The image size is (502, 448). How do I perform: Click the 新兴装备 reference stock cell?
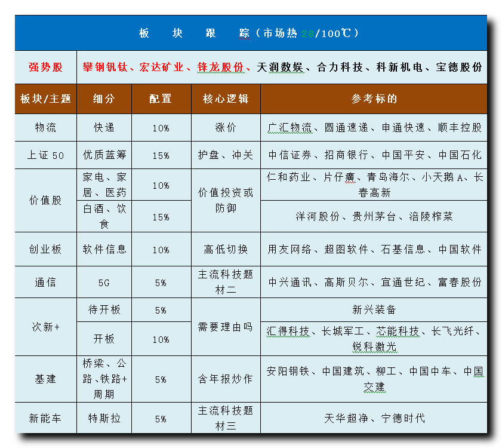point(374,310)
